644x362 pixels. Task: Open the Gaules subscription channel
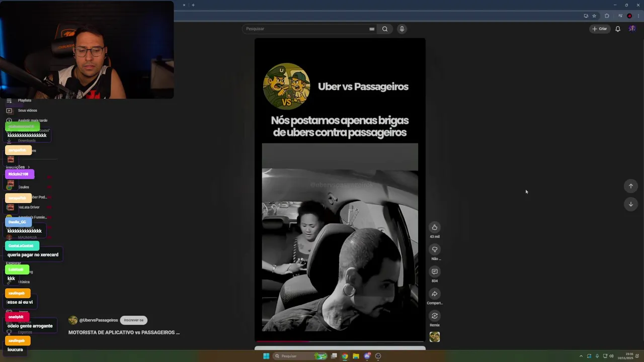click(x=23, y=187)
